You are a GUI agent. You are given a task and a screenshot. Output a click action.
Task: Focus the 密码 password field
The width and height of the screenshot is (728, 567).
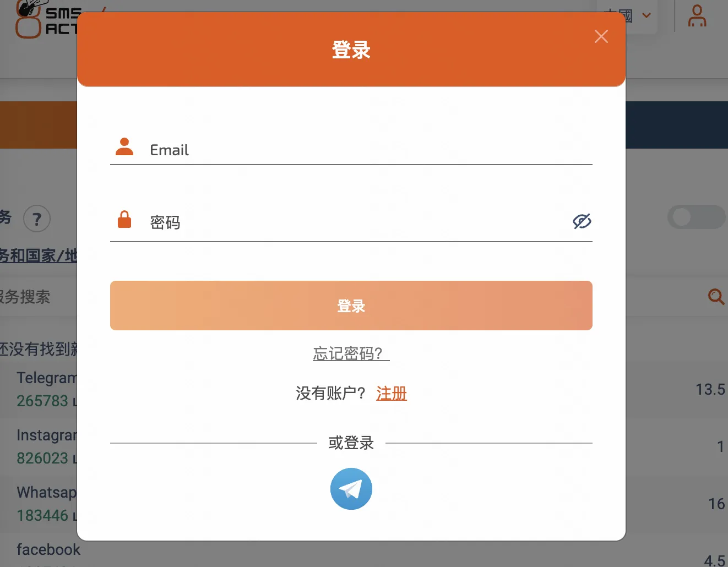pos(351,222)
